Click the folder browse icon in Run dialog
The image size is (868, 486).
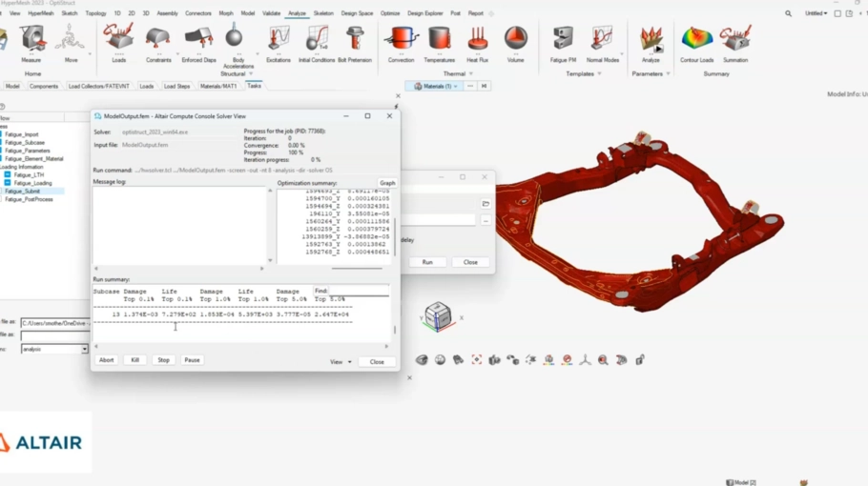486,204
